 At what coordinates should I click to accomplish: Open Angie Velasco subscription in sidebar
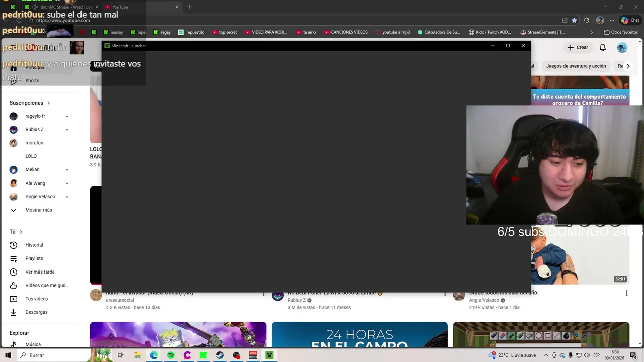(x=40, y=197)
